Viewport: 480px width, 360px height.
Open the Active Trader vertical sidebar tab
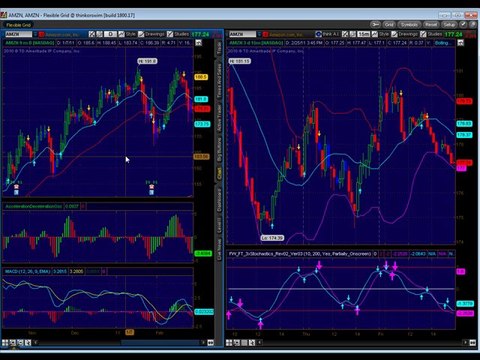coord(219,118)
